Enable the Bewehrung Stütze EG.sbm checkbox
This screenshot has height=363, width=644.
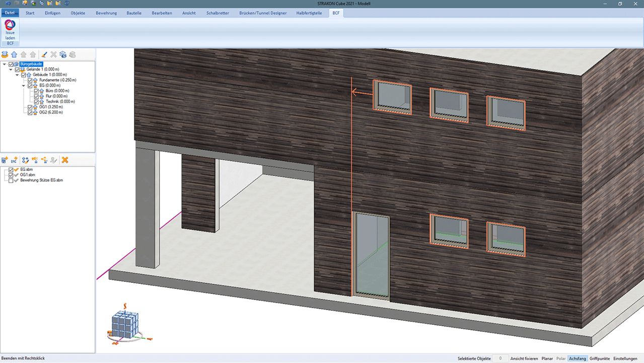click(11, 180)
